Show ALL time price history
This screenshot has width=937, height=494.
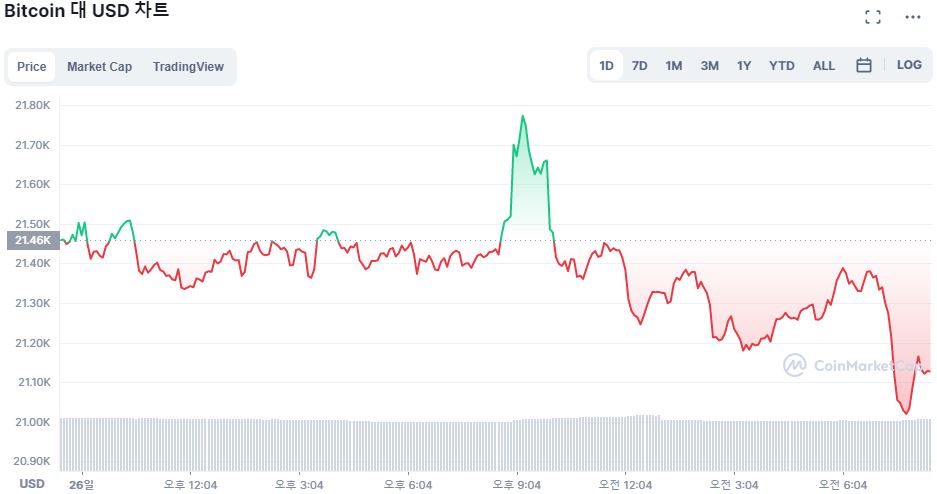824,66
